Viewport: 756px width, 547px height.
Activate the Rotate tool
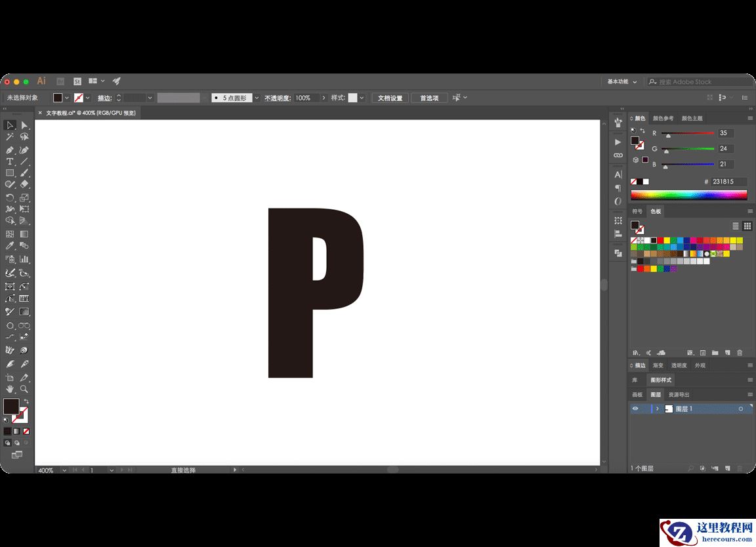tap(9, 198)
